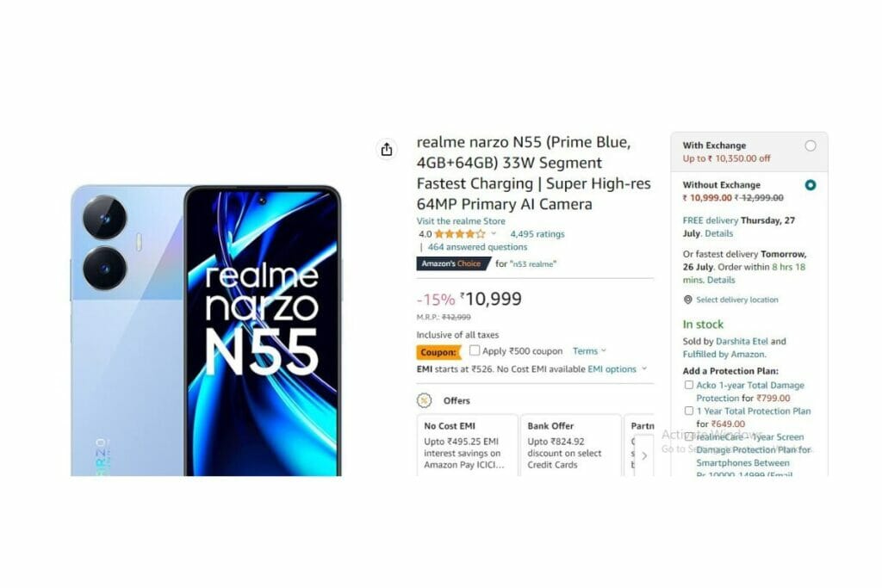Click the location pin delivery icon
882x588 pixels.
(x=687, y=300)
